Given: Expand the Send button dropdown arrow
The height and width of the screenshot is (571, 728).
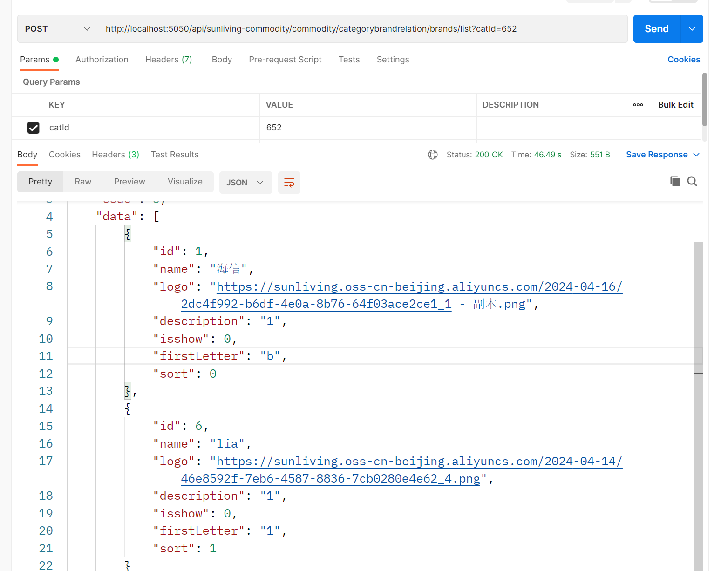Looking at the screenshot, I should pos(692,29).
